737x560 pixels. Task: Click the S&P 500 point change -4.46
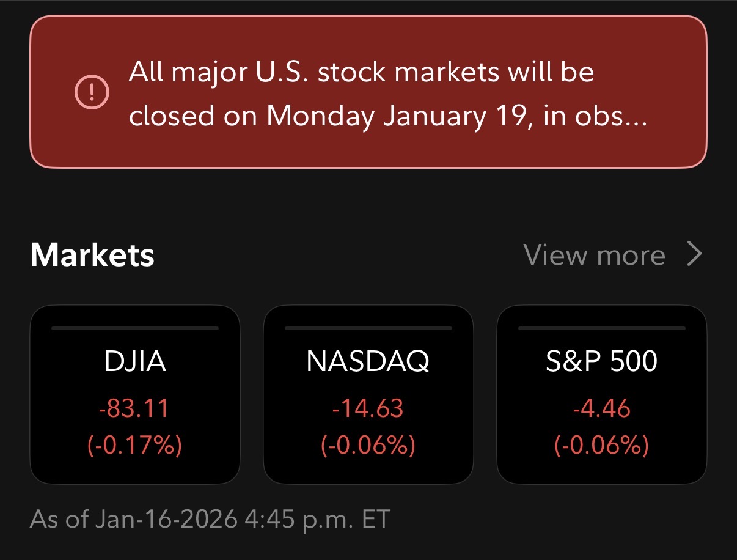[602, 408]
